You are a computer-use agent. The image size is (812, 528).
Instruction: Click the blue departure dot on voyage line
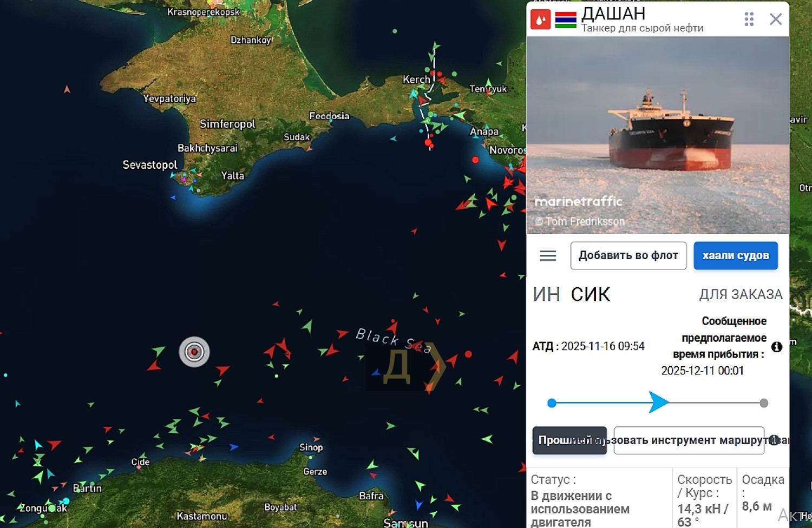coord(552,403)
